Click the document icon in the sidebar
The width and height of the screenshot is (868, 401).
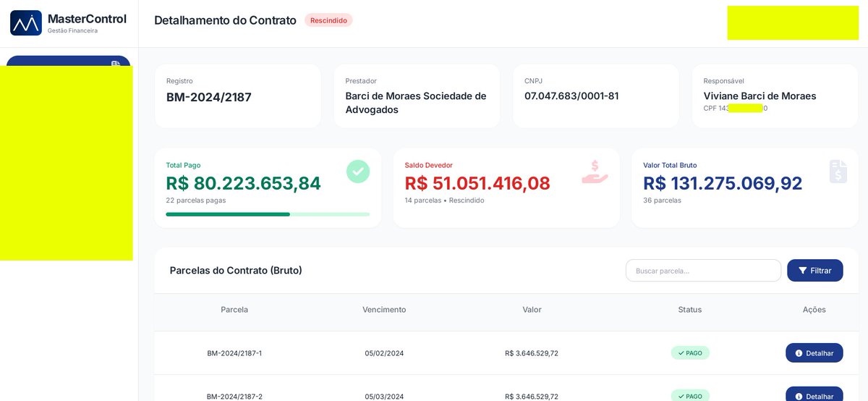(115, 64)
